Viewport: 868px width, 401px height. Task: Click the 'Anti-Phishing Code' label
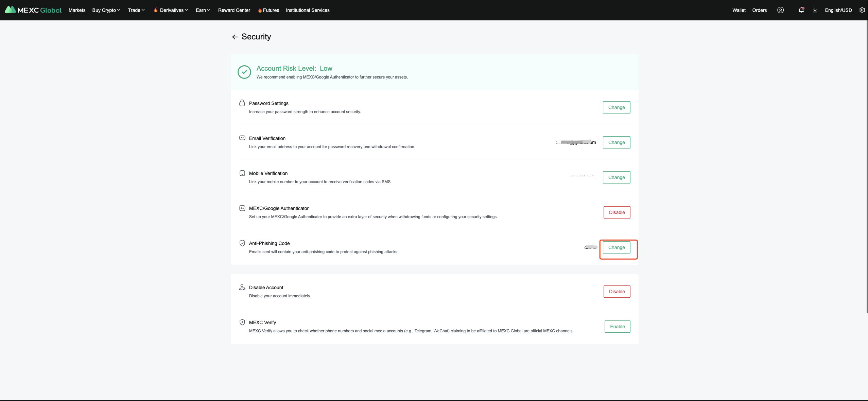(x=269, y=243)
